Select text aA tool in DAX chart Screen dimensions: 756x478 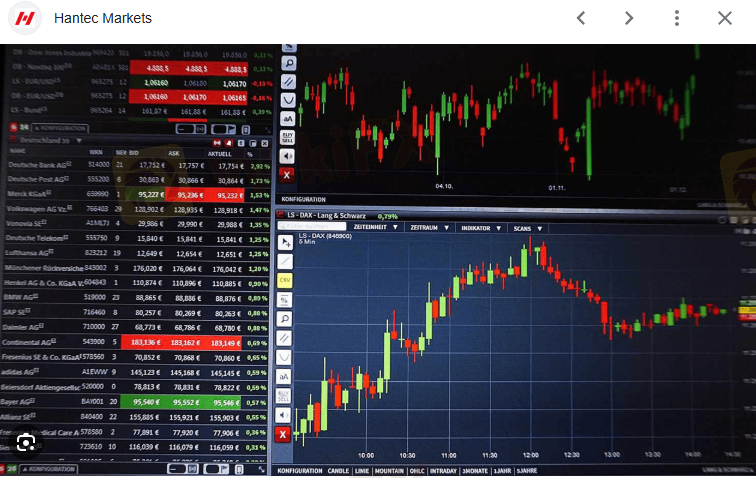[x=284, y=376]
